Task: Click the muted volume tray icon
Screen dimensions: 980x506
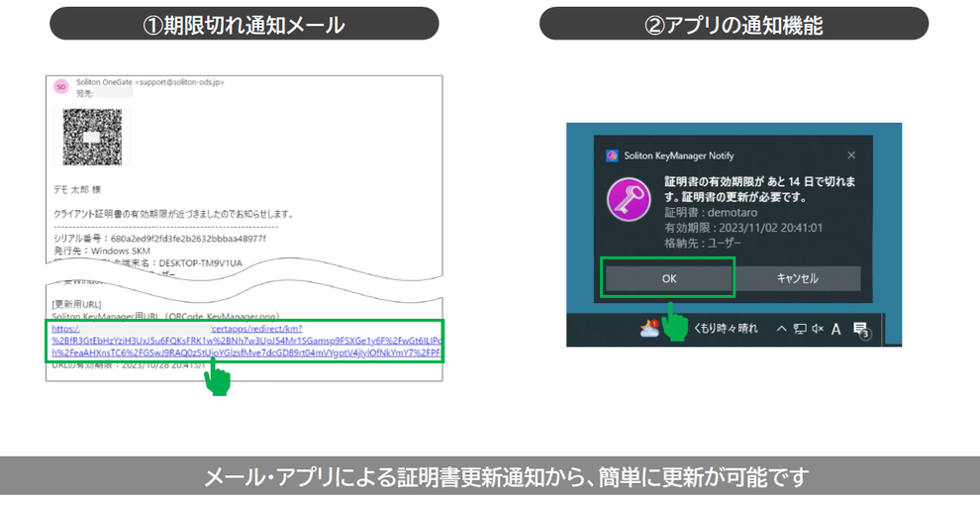Action: [818, 329]
